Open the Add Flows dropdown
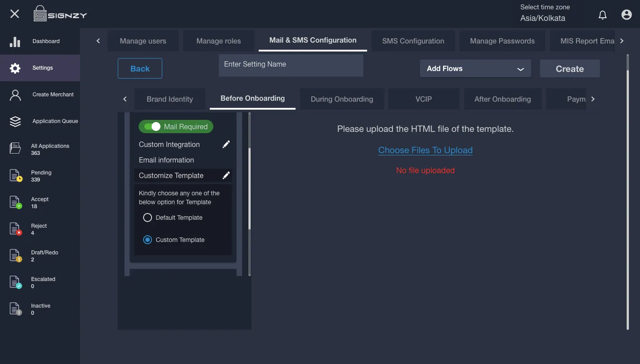This screenshot has height=364, width=640. click(x=476, y=68)
